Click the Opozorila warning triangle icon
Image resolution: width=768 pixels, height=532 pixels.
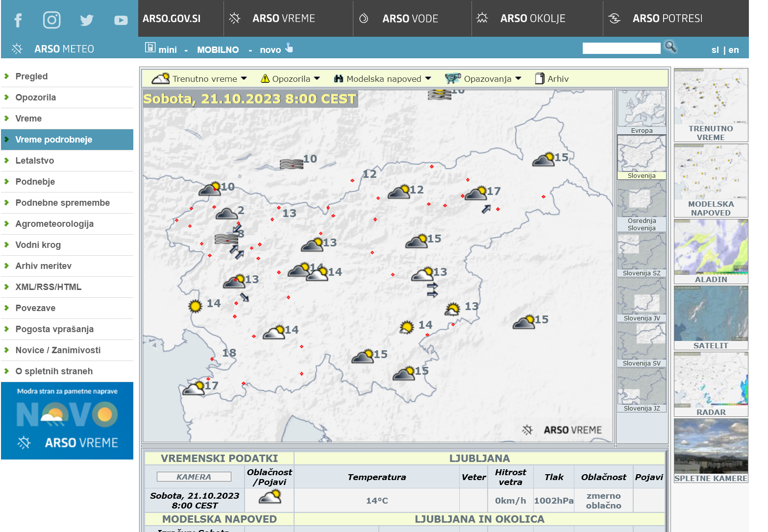pyautogui.click(x=265, y=78)
